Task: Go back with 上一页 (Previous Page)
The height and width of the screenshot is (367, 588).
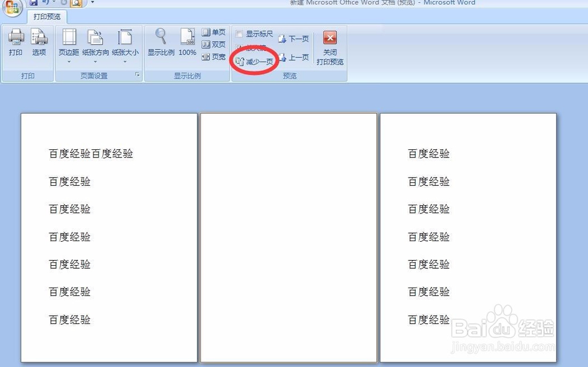Action: pyautogui.click(x=294, y=57)
